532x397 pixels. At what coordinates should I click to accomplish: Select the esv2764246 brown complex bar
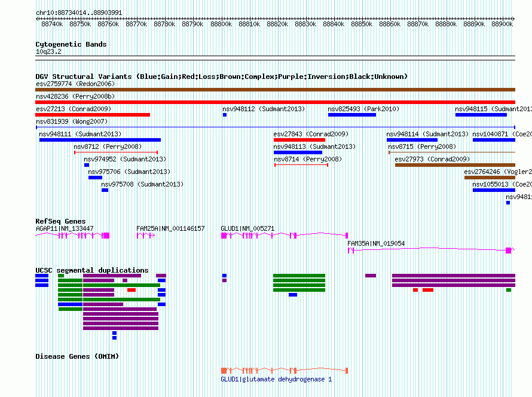tap(490, 178)
